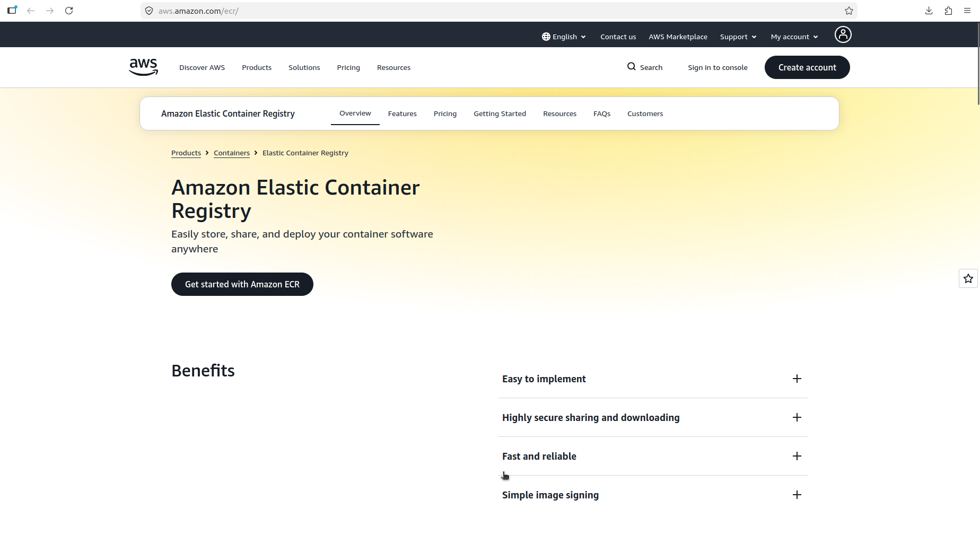Click the user profile avatar icon

click(x=843, y=35)
